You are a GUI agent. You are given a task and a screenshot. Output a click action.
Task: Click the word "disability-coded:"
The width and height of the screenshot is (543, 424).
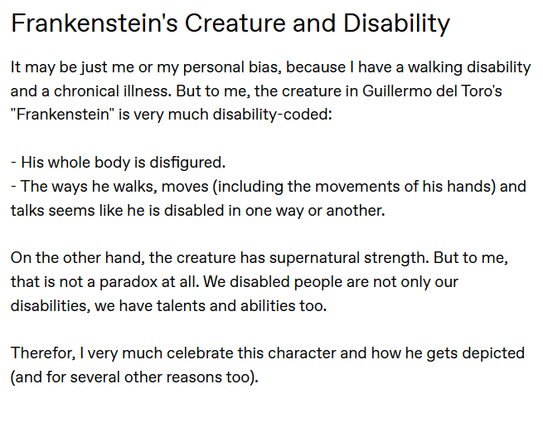pyautogui.click(x=272, y=115)
